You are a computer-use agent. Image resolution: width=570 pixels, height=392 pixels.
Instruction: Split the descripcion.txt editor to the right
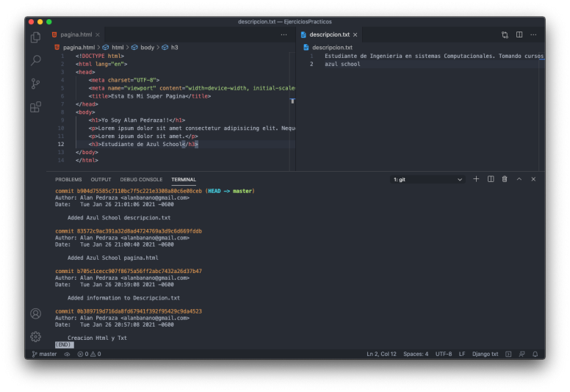tap(519, 35)
